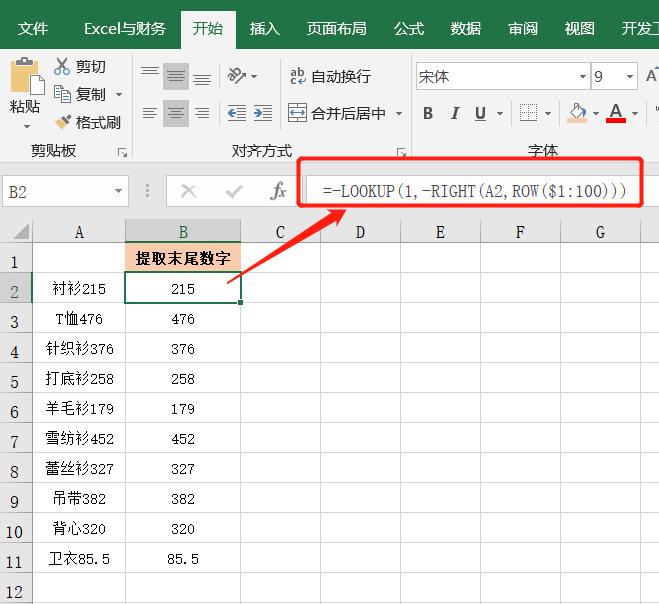
Task: Open font name dropdown 宋体
Action: click(583, 76)
